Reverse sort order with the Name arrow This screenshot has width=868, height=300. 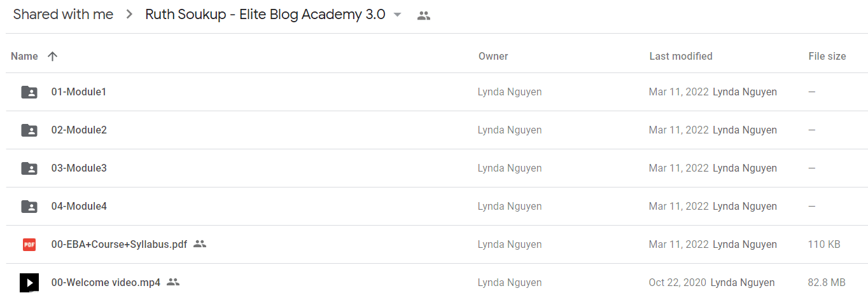(53, 56)
